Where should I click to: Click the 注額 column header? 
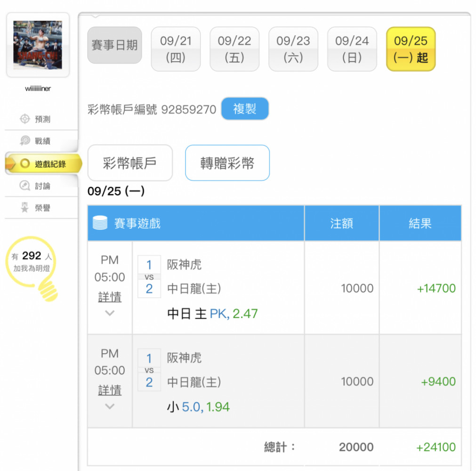(341, 223)
